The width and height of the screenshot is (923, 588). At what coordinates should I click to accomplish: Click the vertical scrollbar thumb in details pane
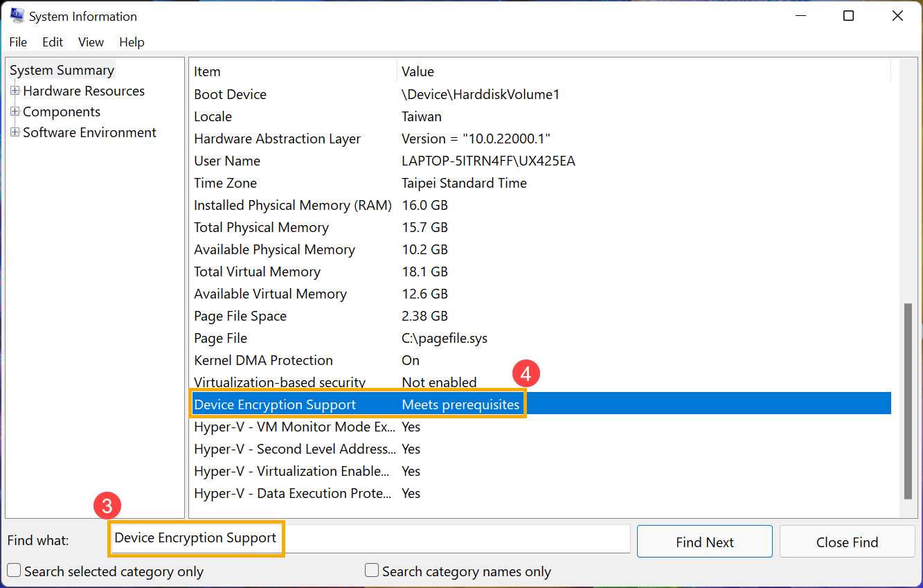tap(908, 400)
